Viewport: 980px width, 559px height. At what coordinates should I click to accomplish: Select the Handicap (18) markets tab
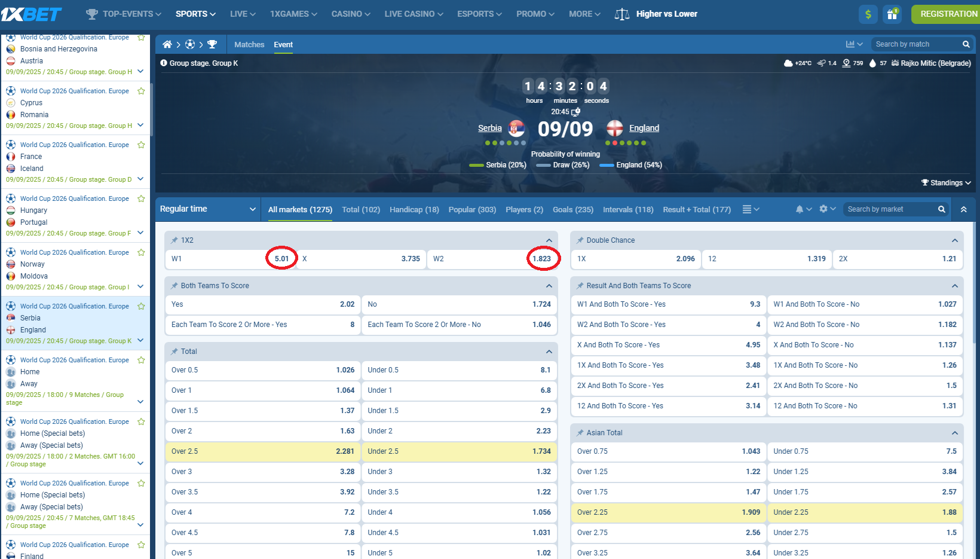[x=414, y=209]
